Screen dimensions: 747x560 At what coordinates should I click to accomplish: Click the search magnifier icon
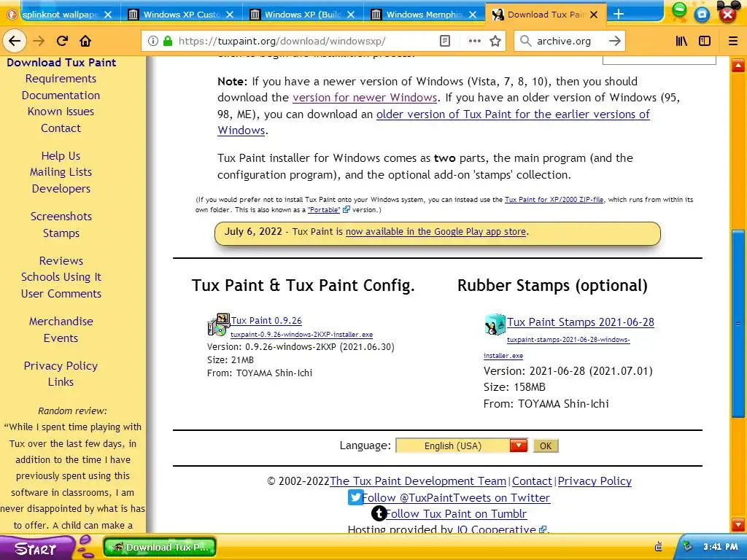point(525,41)
